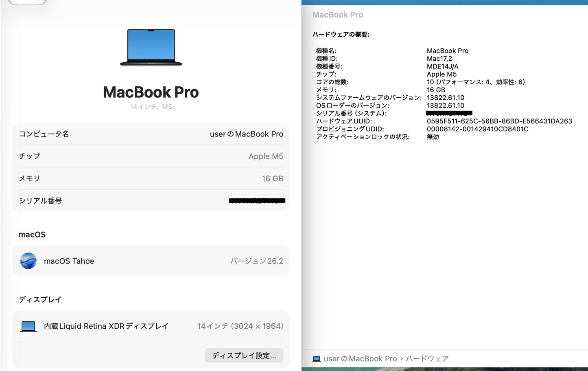Click the 機種ID value Mac17,2
The image size is (588, 371).
[439, 59]
